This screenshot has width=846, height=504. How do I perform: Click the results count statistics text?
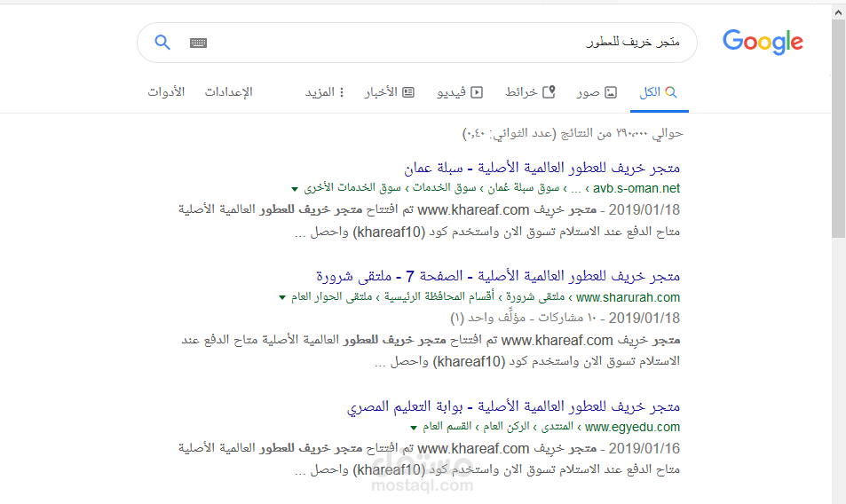click(x=573, y=133)
